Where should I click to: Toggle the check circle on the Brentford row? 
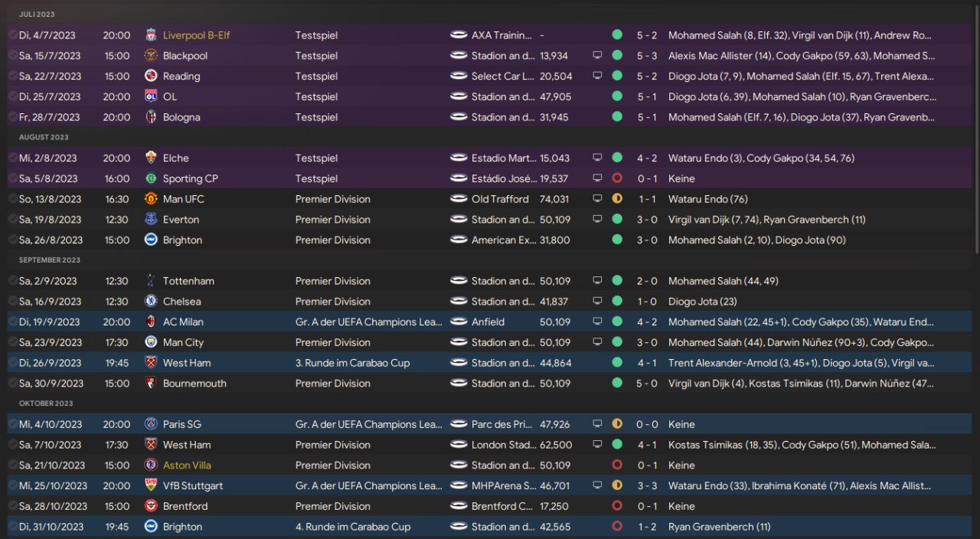coord(12,506)
